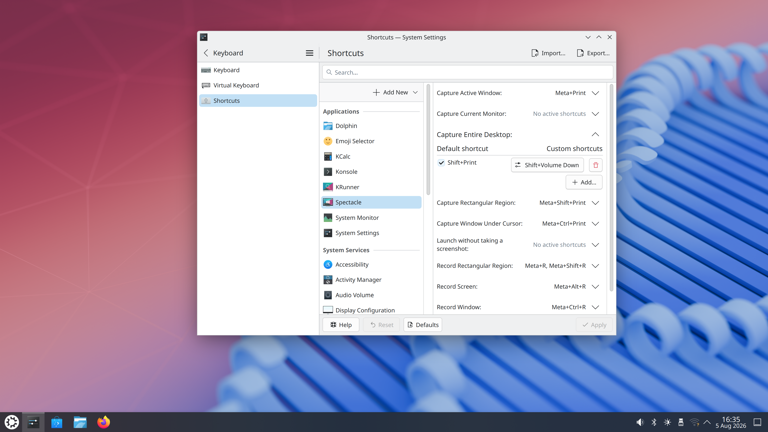Screen dimensions: 768x432
Task: Uncheck the Shift+Print default shortcut
Action: click(x=441, y=163)
